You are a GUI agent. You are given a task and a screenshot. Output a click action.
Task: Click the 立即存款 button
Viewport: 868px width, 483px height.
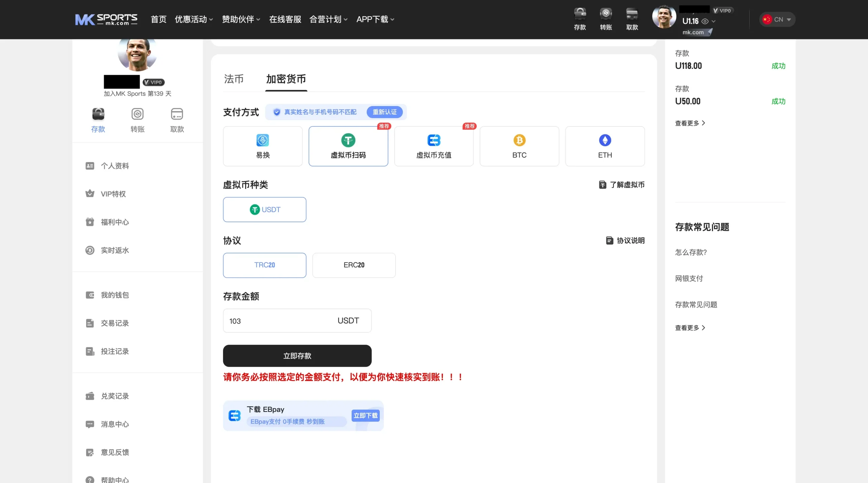pos(297,356)
